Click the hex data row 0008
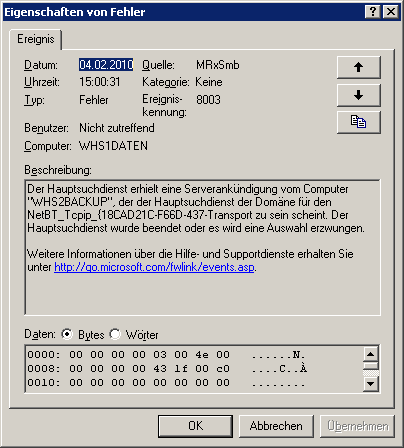Image resolution: width=404 pixels, height=448 pixels. pyautogui.click(x=167, y=369)
